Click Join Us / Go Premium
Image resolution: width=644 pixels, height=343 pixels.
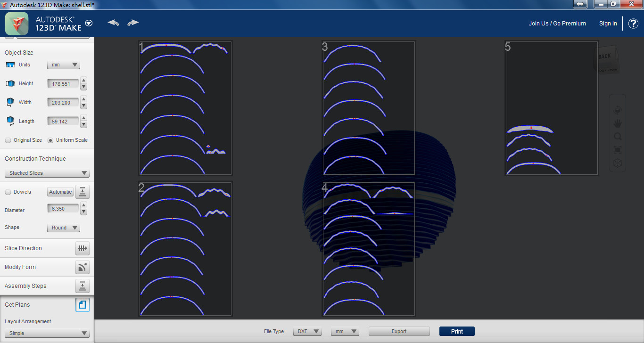click(557, 24)
